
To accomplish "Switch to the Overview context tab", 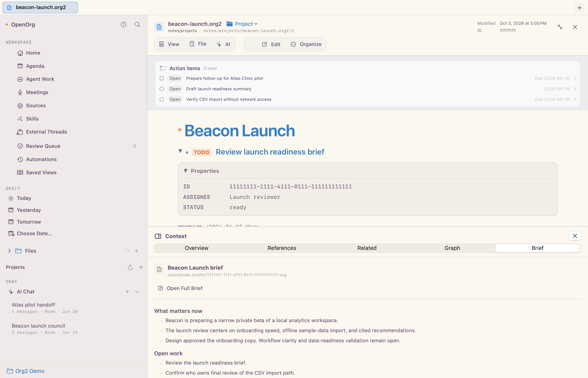I will point(197,248).
